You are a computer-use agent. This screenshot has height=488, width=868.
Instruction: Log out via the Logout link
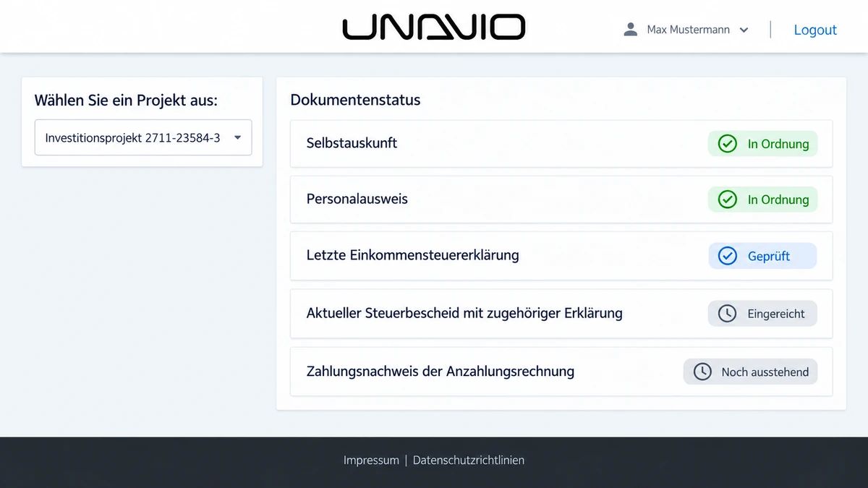(815, 30)
